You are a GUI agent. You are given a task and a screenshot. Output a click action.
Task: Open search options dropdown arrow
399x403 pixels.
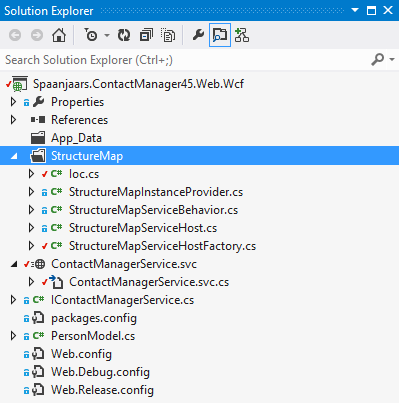(x=392, y=60)
